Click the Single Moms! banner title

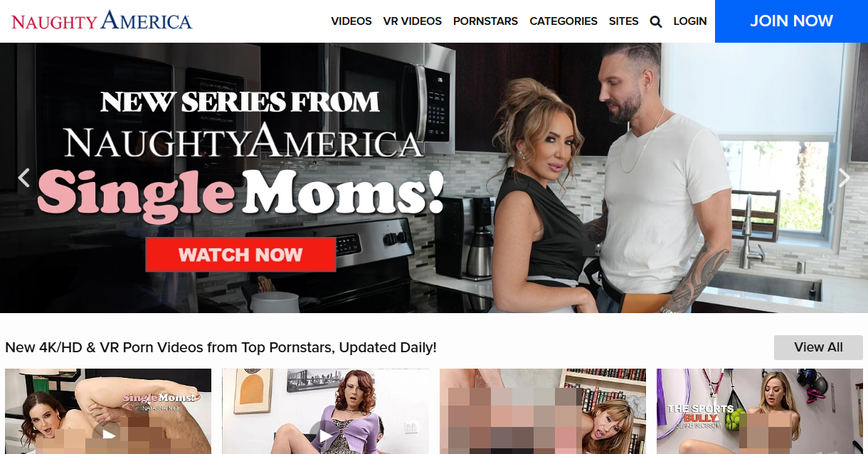[240, 192]
